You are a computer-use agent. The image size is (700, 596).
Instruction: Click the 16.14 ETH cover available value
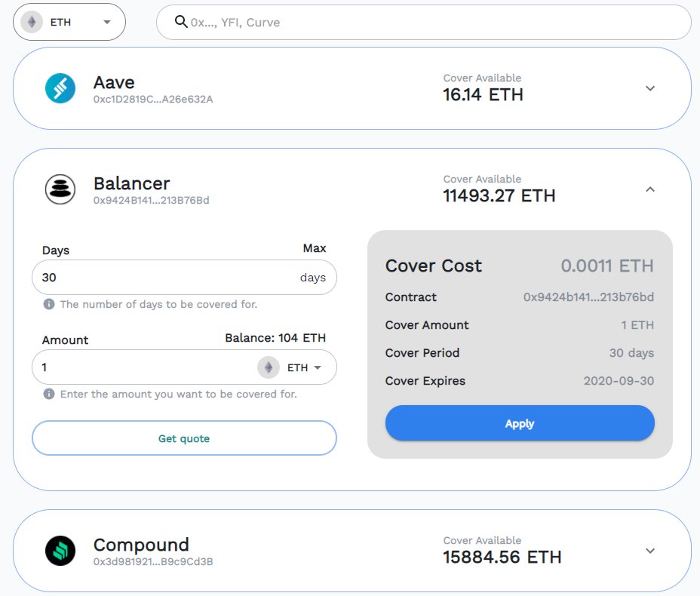tap(483, 94)
